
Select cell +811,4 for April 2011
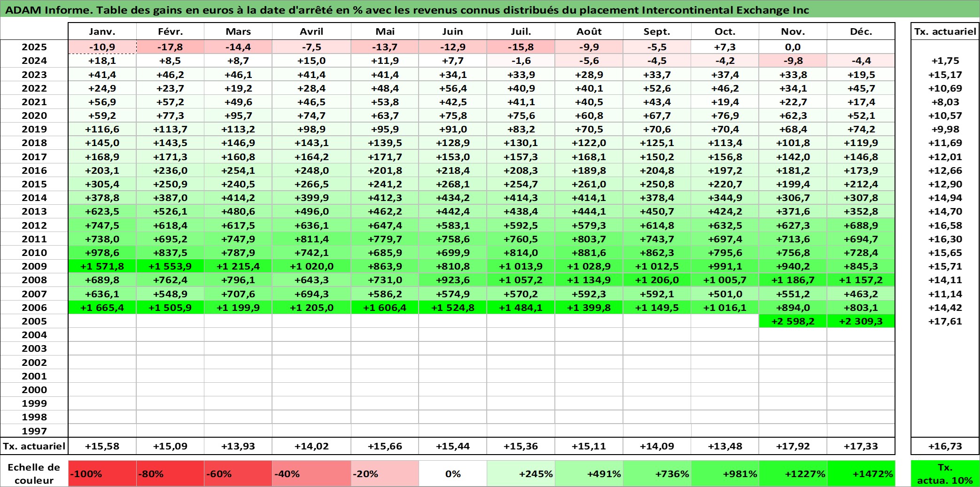(x=311, y=239)
